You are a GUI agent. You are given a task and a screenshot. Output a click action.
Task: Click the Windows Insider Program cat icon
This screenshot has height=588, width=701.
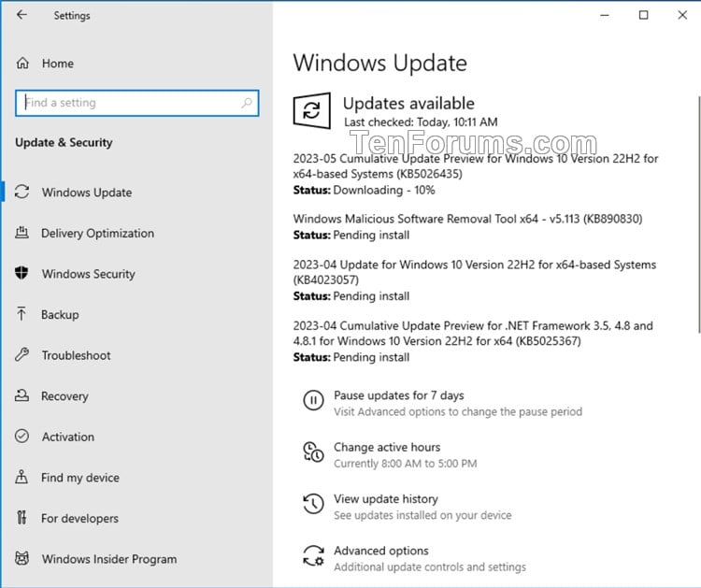pos(21,558)
